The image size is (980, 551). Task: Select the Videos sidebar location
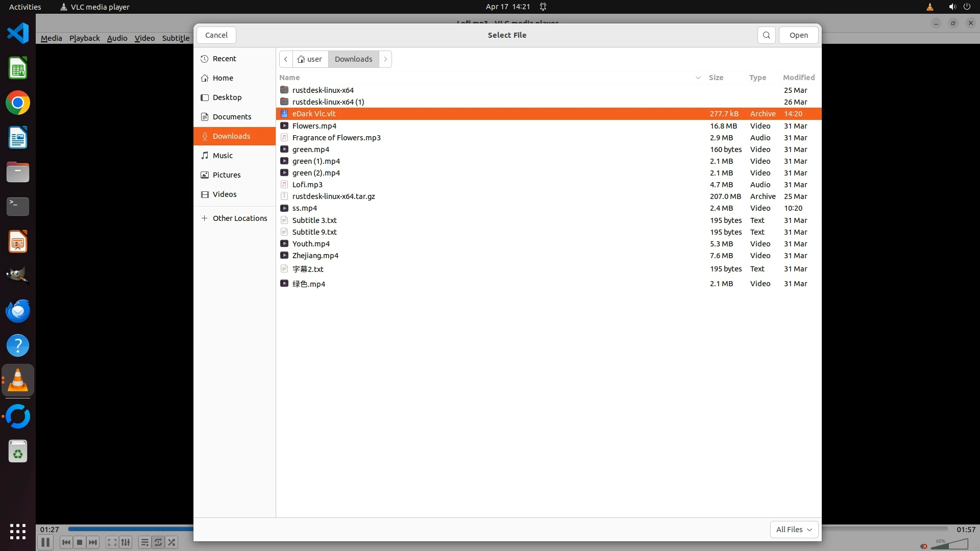point(224,194)
